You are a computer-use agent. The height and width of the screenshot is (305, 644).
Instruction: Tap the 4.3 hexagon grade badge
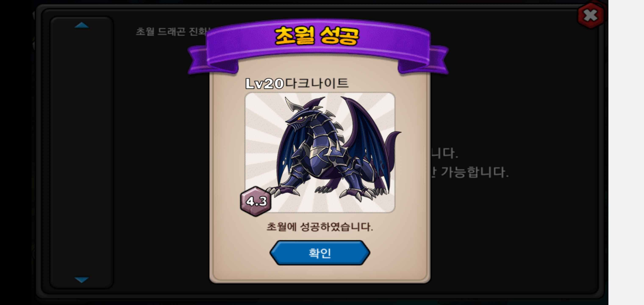point(256,201)
